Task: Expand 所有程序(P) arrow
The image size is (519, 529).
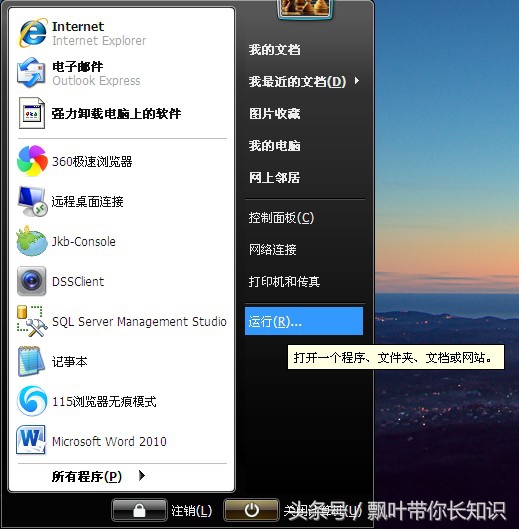Action: tap(142, 476)
